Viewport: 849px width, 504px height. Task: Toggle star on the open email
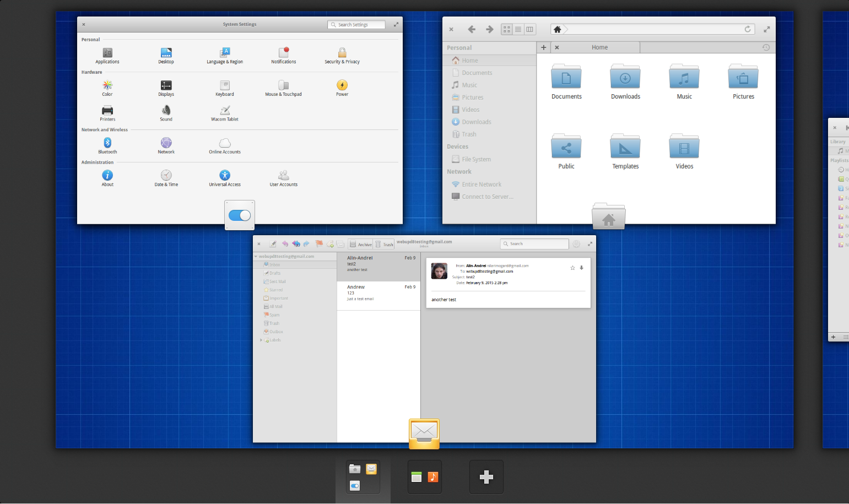[x=572, y=268]
